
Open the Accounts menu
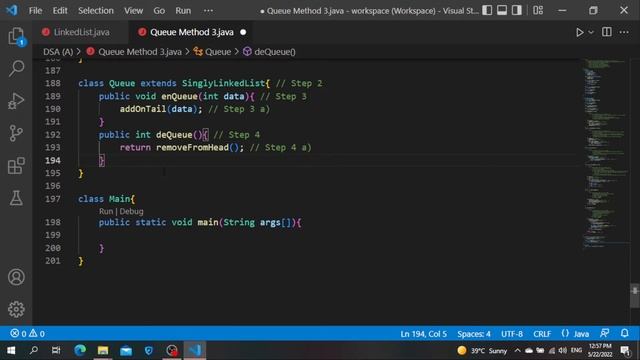point(16,277)
